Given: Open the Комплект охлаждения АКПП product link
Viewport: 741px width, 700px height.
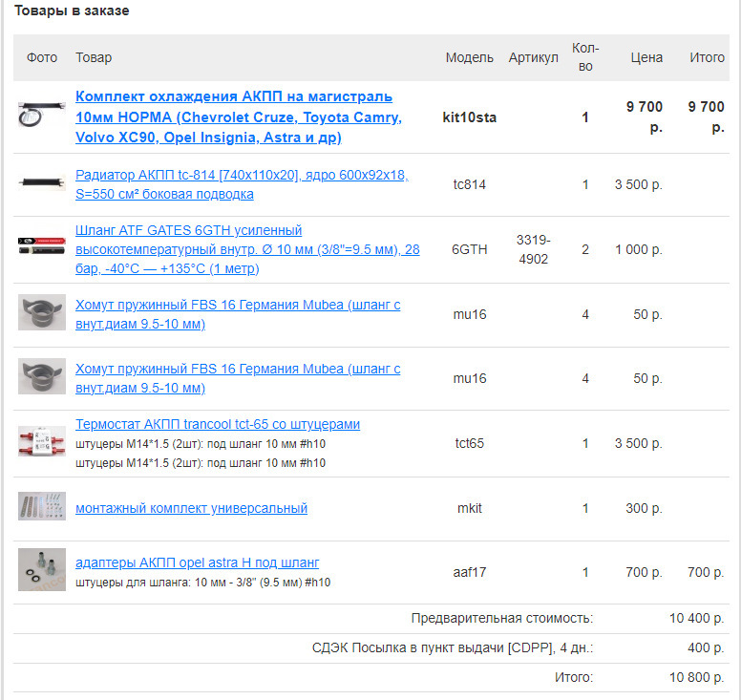Looking at the screenshot, I should (239, 117).
